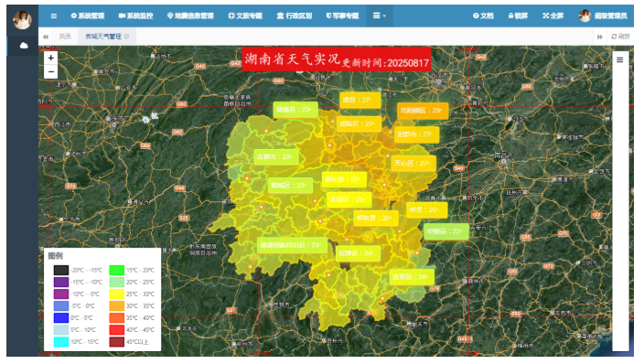Click the red 40℃ to 45℃ legend swatch
This screenshot has width=644, height=364.
click(117, 330)
